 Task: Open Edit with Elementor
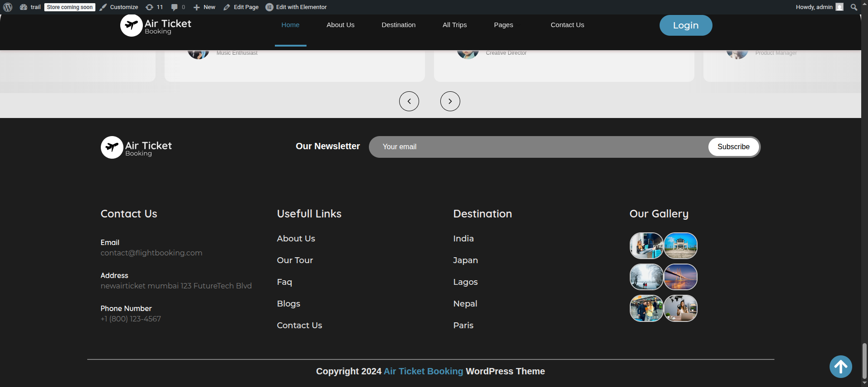[x=296, y=7]
